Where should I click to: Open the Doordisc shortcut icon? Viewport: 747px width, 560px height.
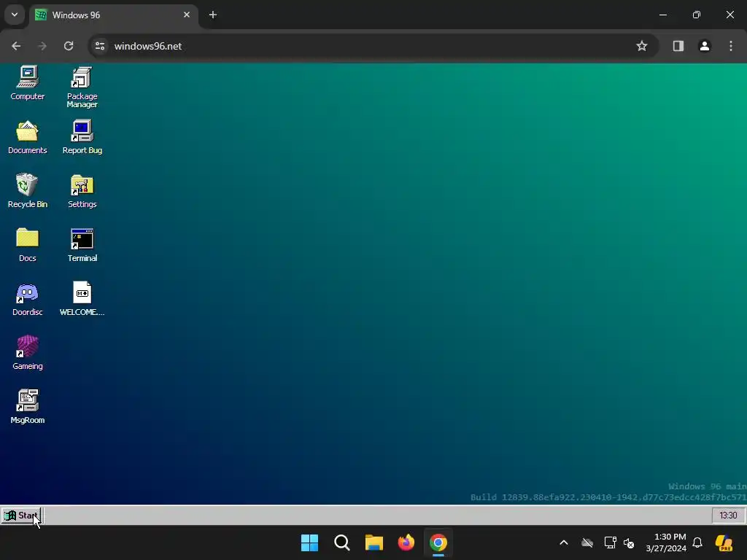[27, 299]
